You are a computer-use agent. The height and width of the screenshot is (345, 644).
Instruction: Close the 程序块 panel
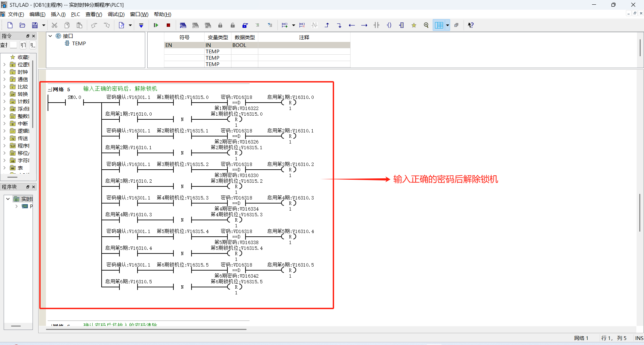pyautogui.click(x=34, y=187)
